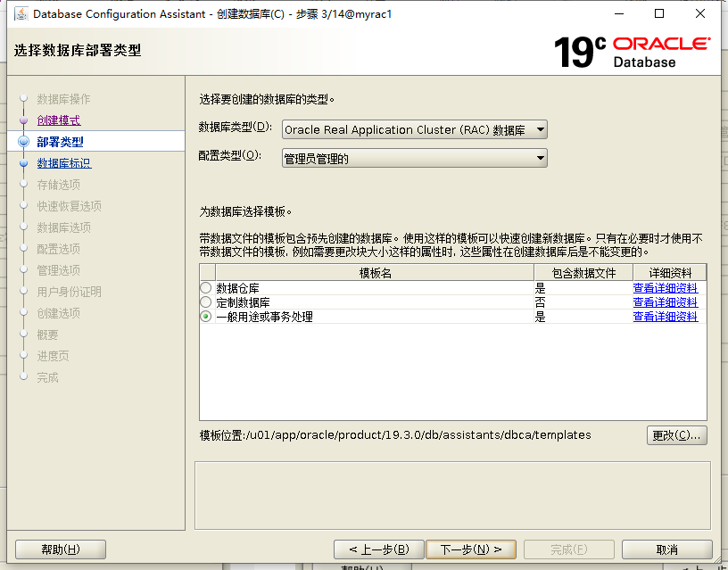The image size is (728, 570).
Task: Go to the 数据库标识 step
Action: tap(64, 163)
